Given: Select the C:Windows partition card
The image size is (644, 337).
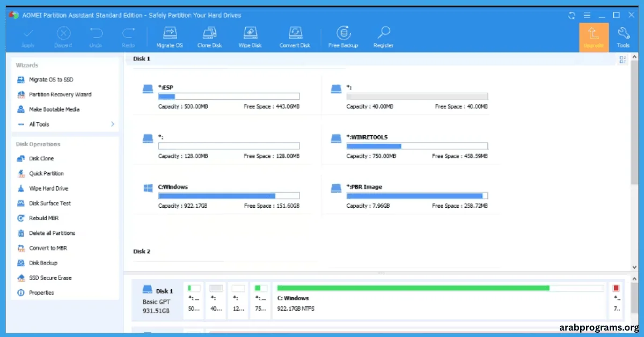Looking at the screenshot, I should click(x=222, y=196).
